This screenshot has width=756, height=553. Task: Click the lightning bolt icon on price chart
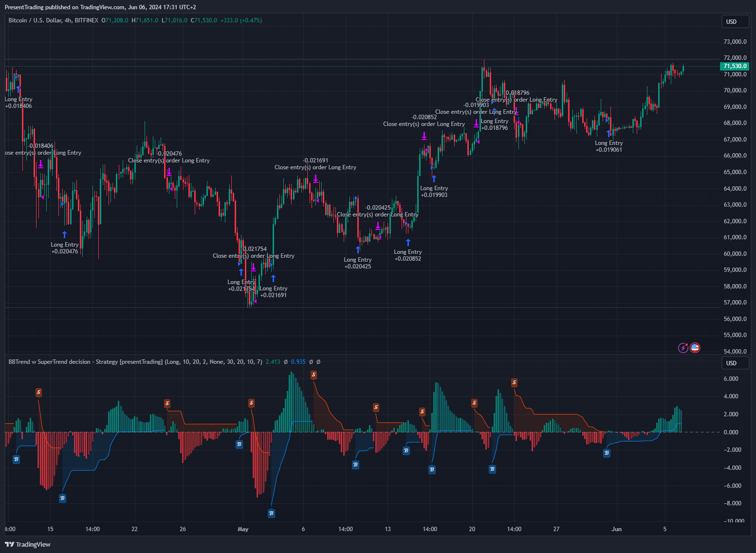click(683, 348)
